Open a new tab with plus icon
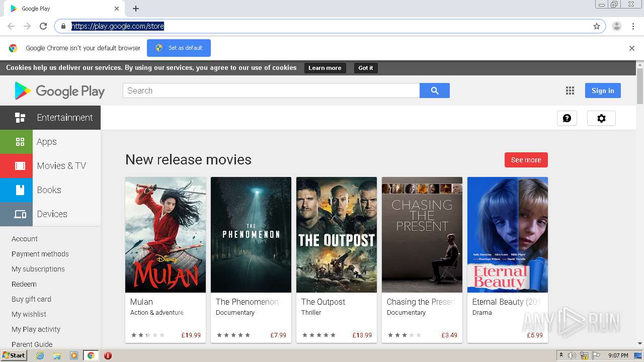 136,9
